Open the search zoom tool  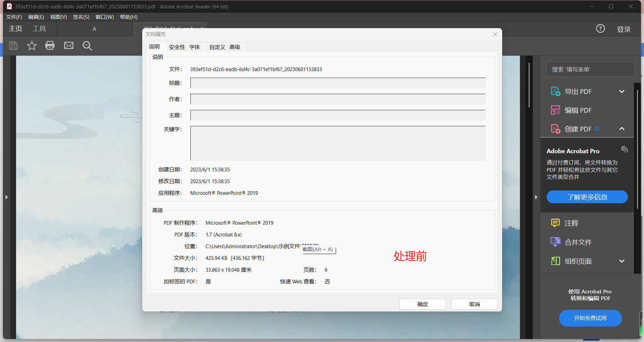point(87,46)
